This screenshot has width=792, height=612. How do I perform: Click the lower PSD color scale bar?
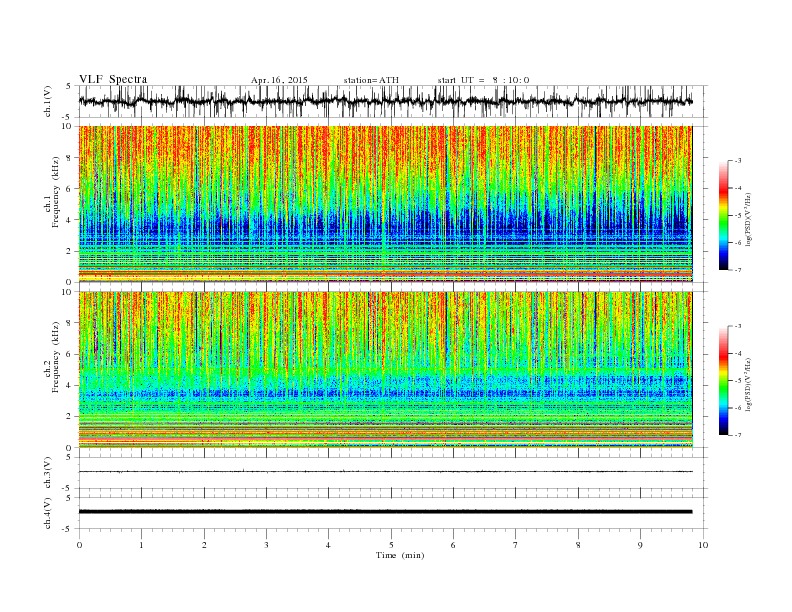point(723,381)
